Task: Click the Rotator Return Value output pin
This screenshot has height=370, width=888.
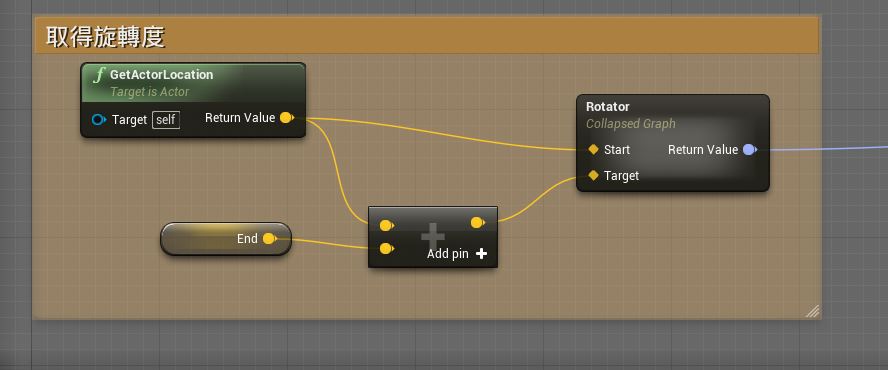Action: point(749,150)
